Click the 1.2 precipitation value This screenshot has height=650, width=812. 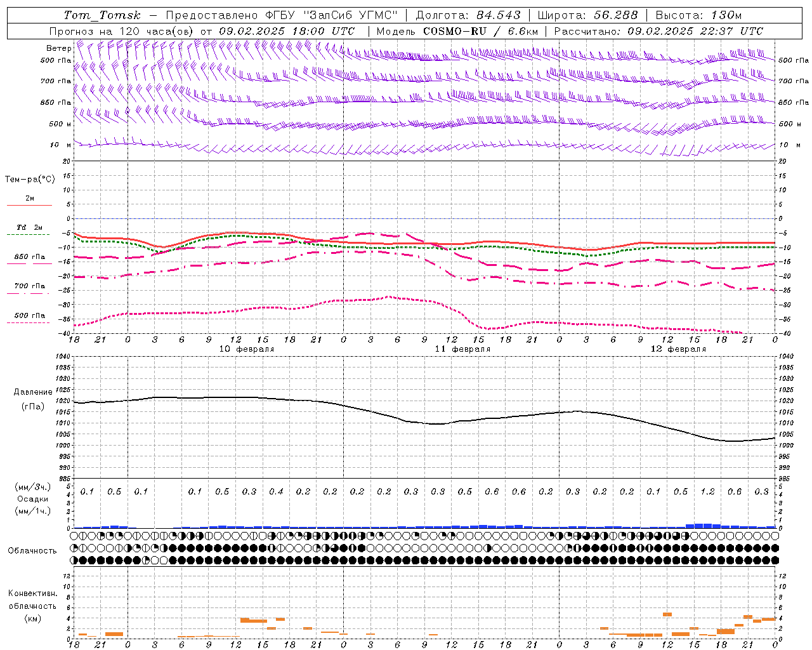(x=707, y=491)
